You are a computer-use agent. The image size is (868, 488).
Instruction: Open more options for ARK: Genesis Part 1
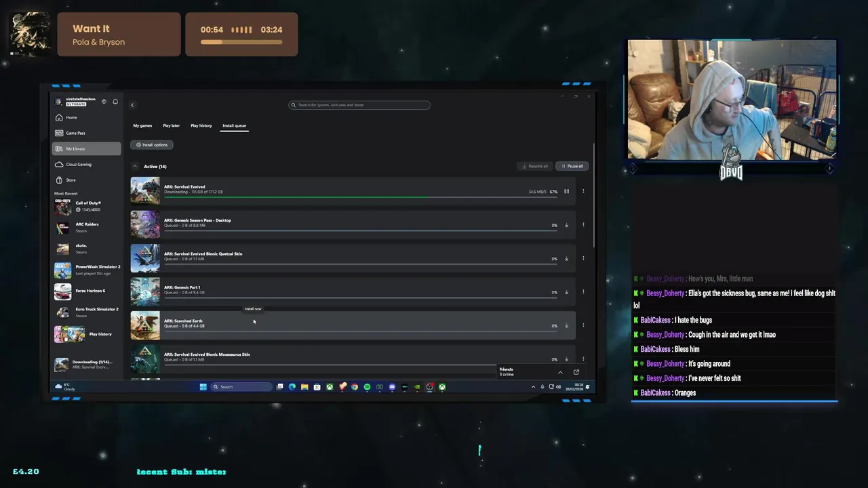[583, 292]
